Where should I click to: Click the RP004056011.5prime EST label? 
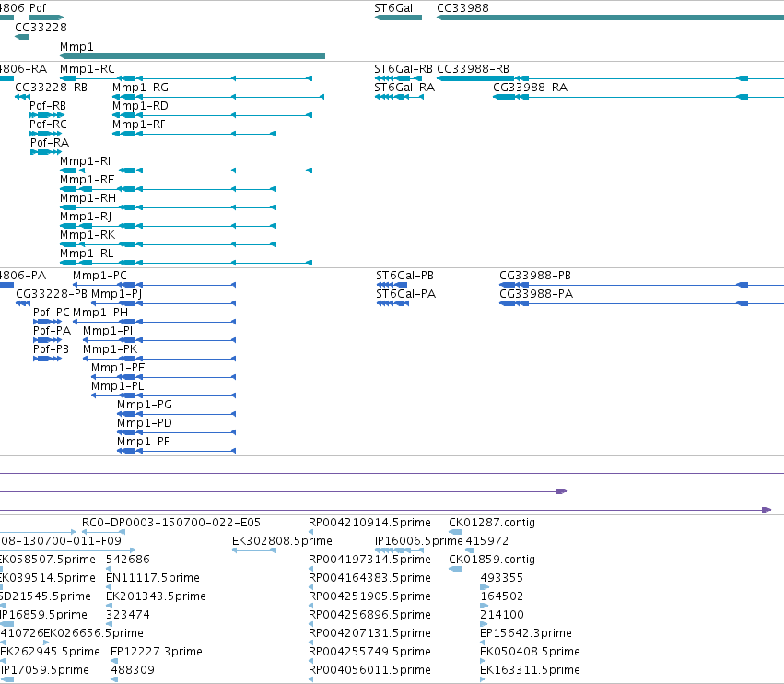(x=370, y=670)
